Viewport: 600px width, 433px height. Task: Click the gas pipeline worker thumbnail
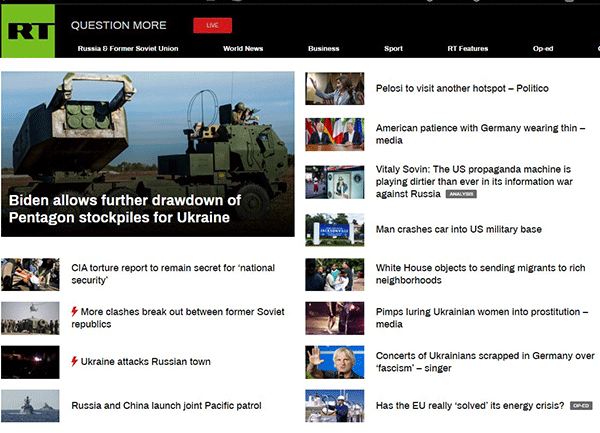click(334, 406)
